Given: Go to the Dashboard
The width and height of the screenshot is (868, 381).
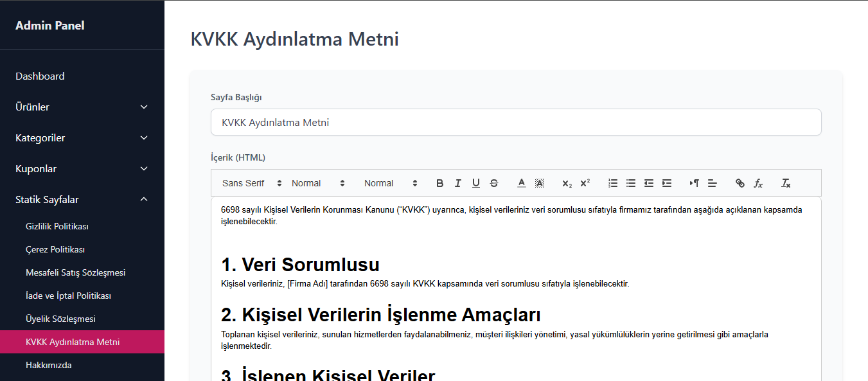Looking at the screenshot, I should tap(40, 76).
